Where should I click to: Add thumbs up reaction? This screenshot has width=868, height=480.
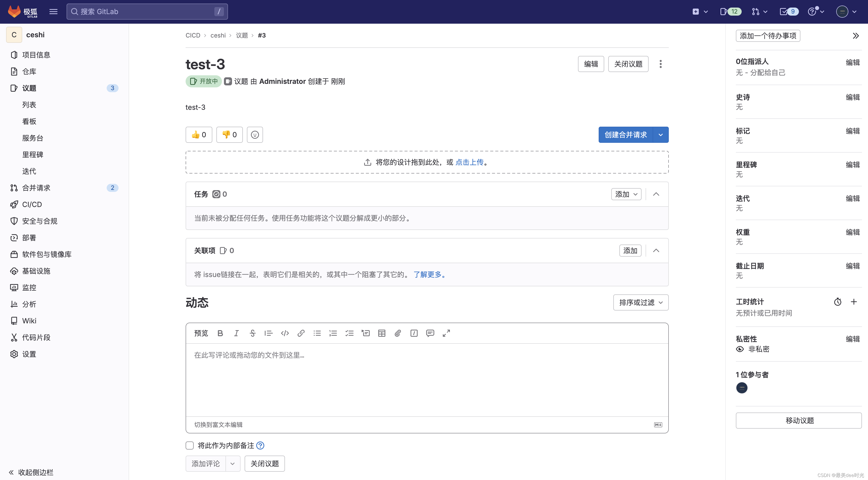point(199,135)
